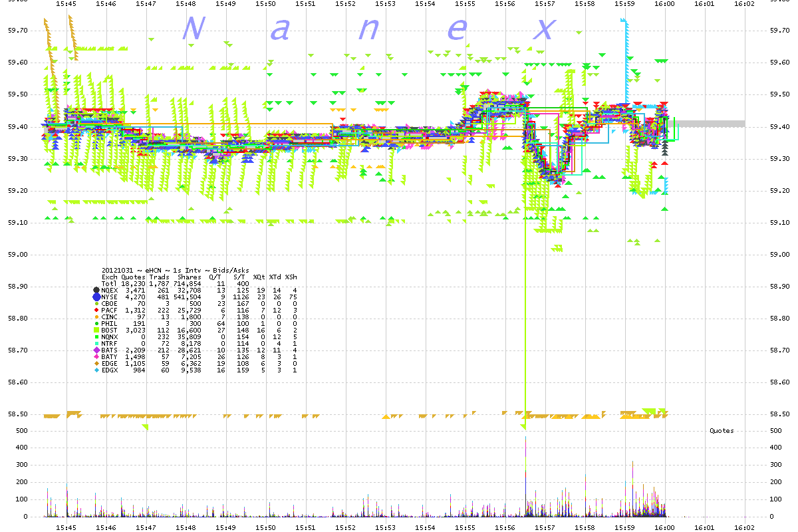Click the NQEX dark circle legend marker
The height and width of the screenshot is (532, 798).
pyautogui.click(x=96, y=290)
